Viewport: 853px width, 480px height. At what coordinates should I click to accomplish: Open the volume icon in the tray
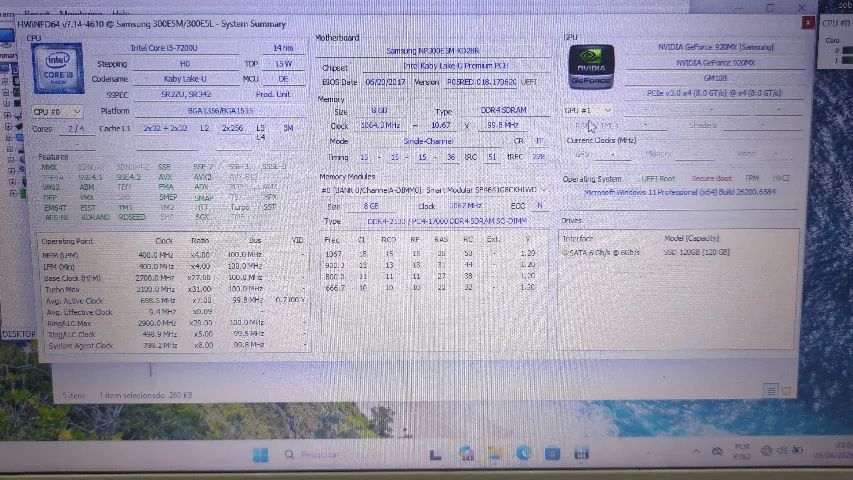pos(782,451)
